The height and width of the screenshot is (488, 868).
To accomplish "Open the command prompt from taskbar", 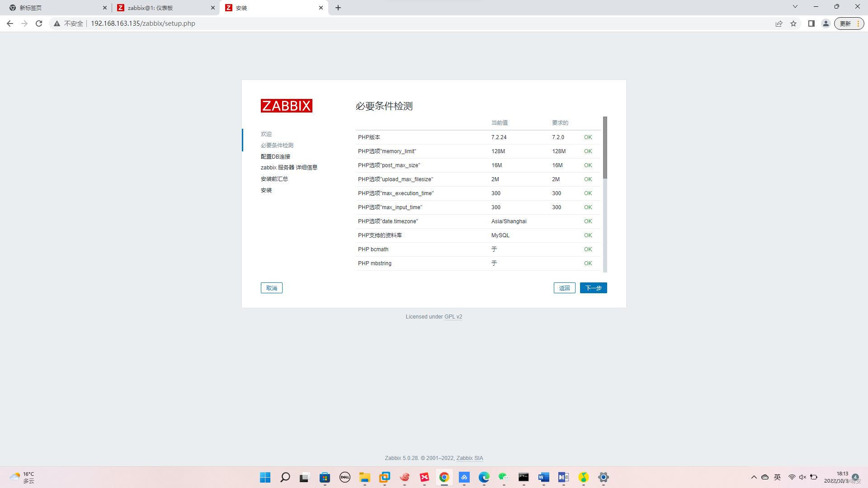I will [x=524, y=477].
